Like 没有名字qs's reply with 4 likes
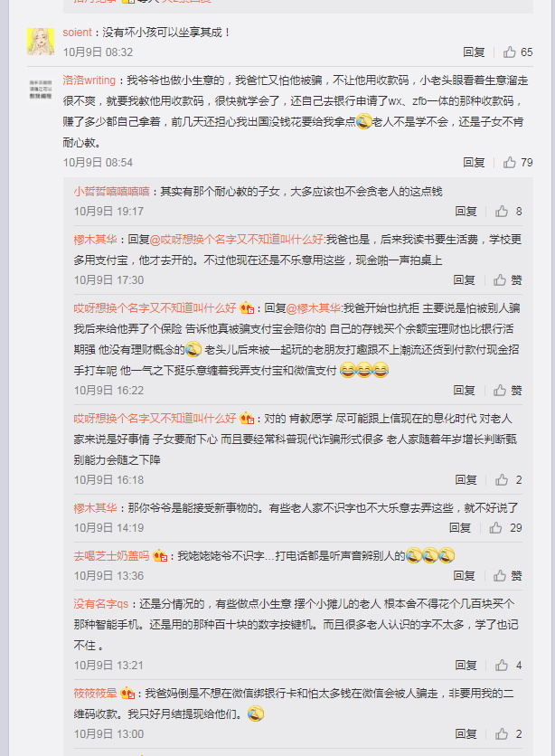Screen dimensions: 555x756 coord(509,666)
